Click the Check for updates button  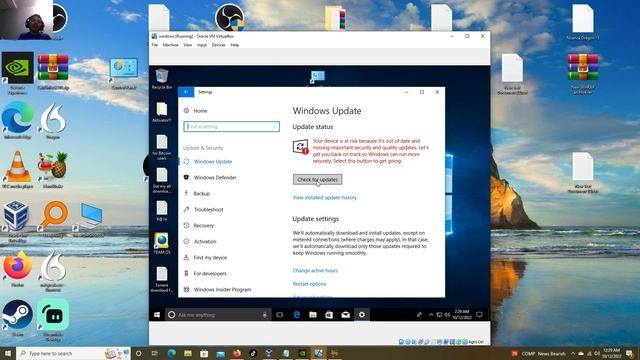click(x=317, y=180)
